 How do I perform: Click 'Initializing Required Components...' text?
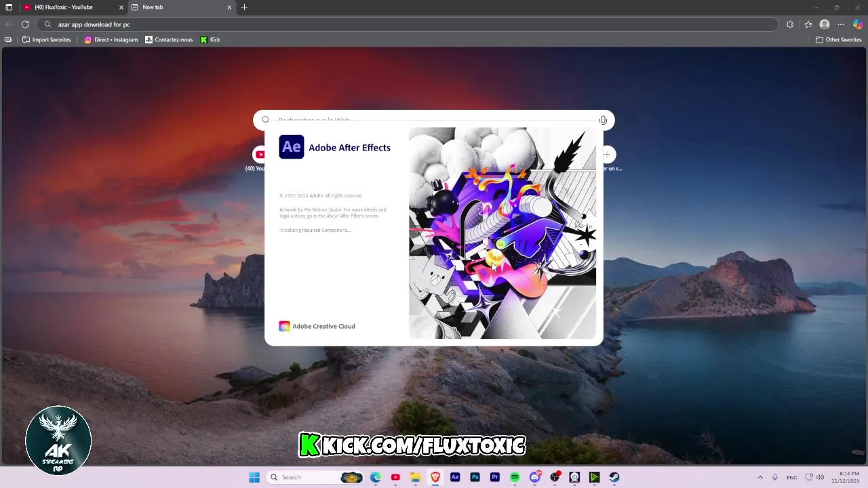point(315,230)
